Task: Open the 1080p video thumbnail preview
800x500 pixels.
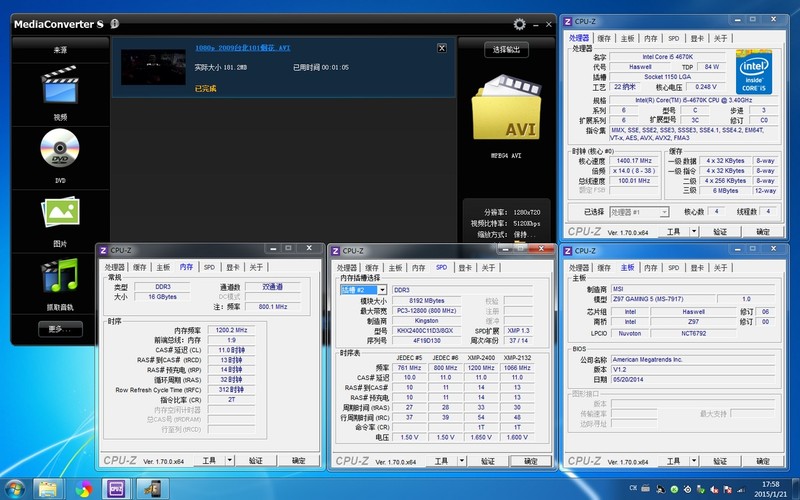Action: pos(153,67)
